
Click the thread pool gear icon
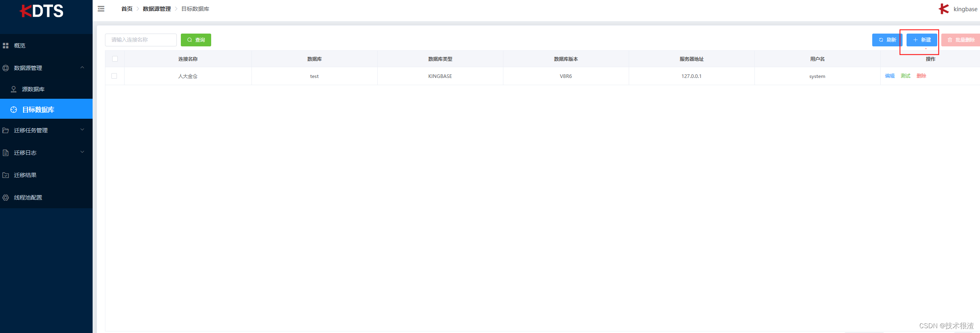(x=6, y=197)
